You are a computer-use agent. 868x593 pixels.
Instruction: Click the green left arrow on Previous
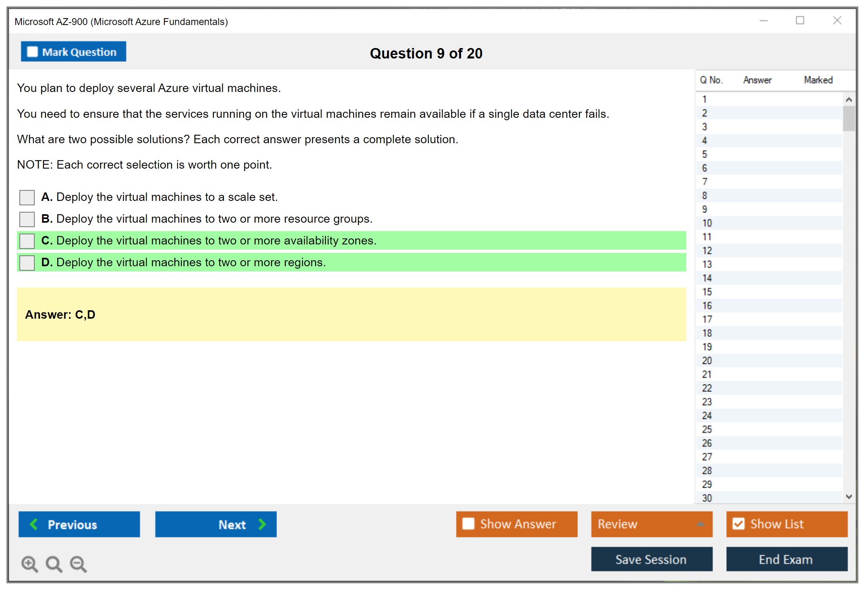click(34, 524)
